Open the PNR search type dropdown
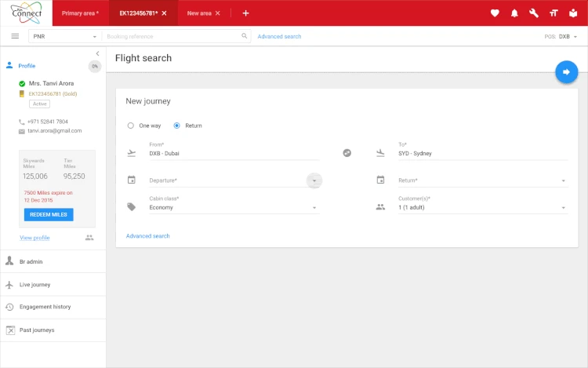The height and width of the screenshot is (368, 588). point(65,37)
